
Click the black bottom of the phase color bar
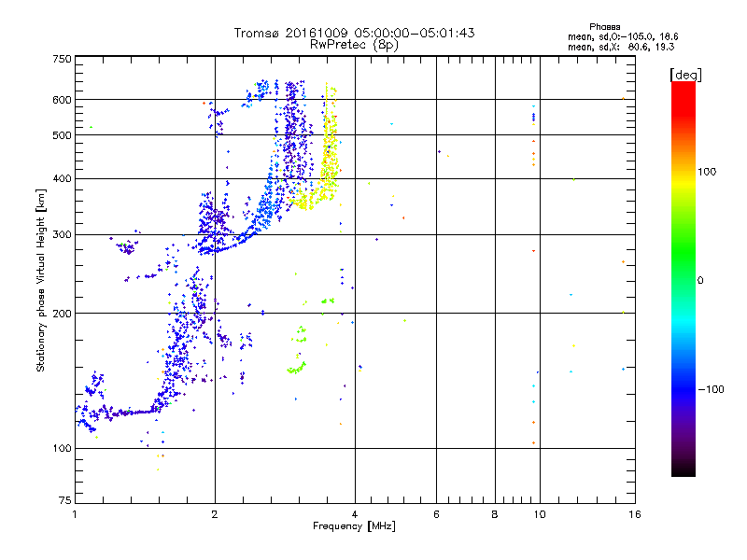click(x=684, y=469)
